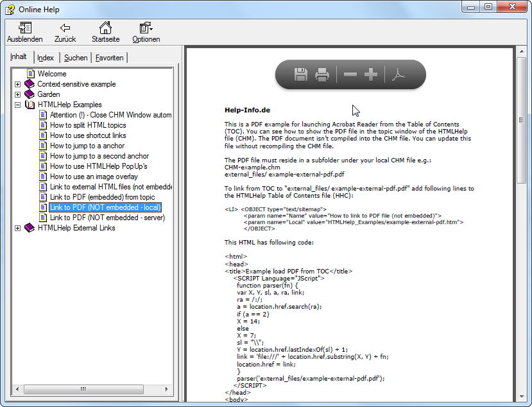Save the PDF with the floppy disk icon

300,74
